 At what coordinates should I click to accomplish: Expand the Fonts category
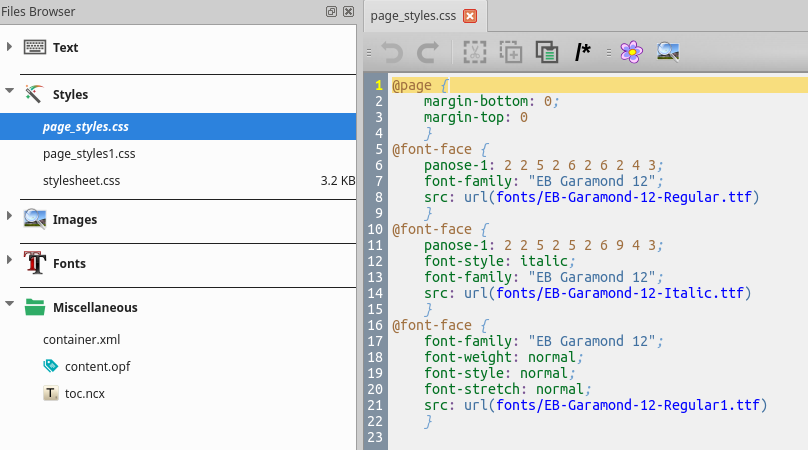click(x=10, y=263)
